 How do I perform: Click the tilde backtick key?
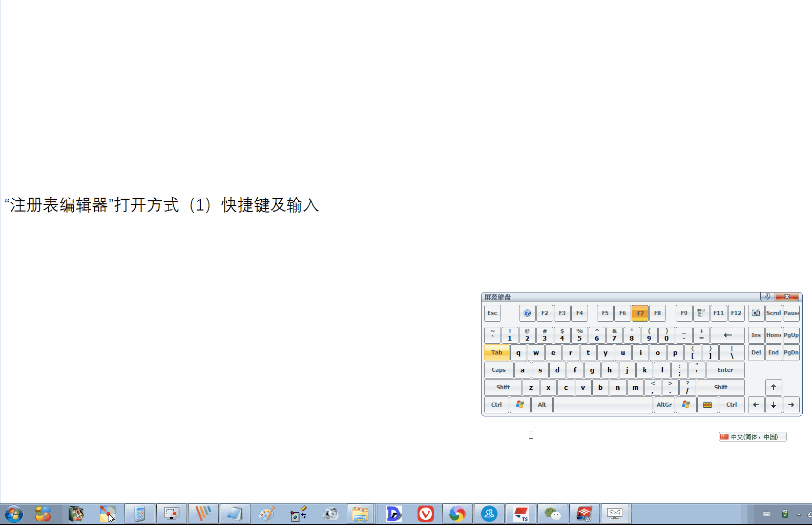pyautogui.click(x=492, y=335)
